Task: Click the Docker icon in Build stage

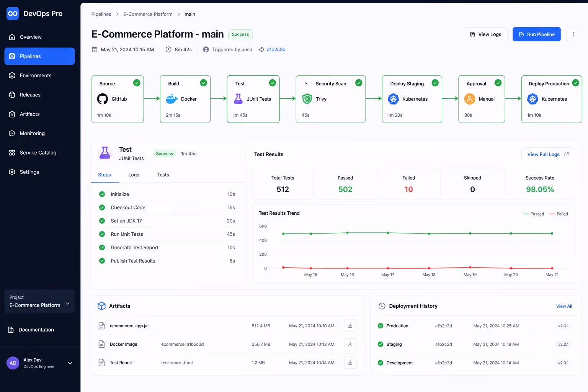Action: 171,99
